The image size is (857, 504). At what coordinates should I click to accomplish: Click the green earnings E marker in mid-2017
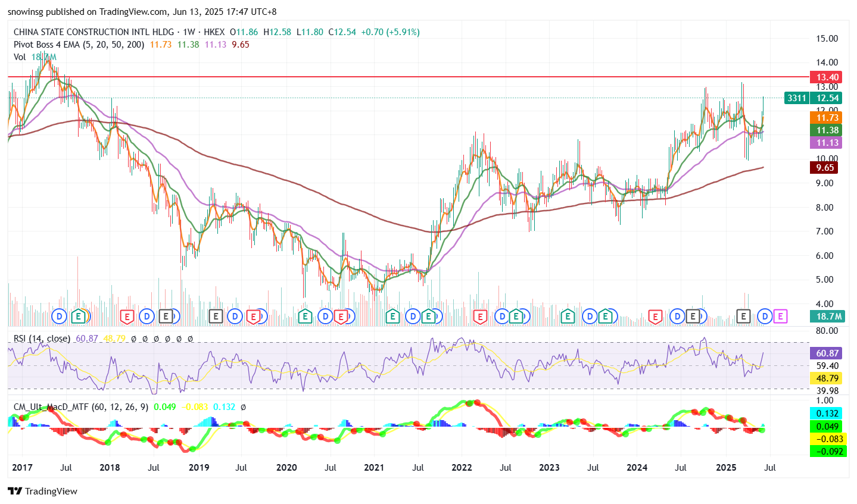pos(78,316)
